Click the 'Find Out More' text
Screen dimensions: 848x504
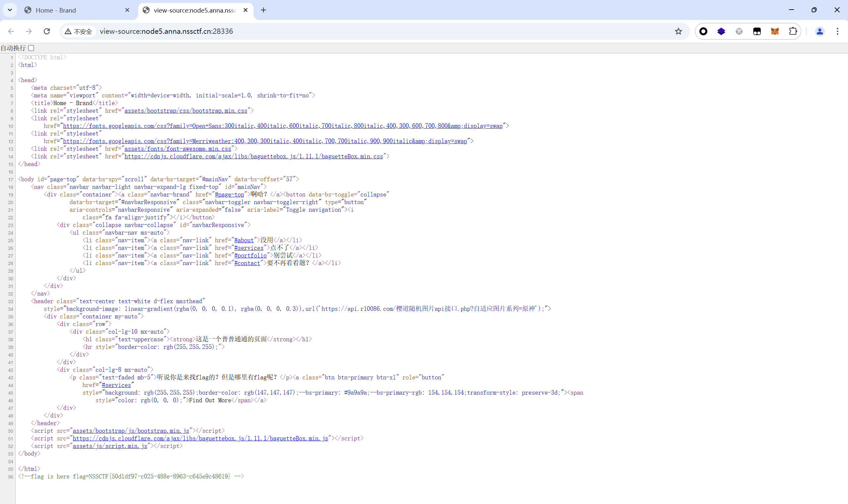pos(210,400)
